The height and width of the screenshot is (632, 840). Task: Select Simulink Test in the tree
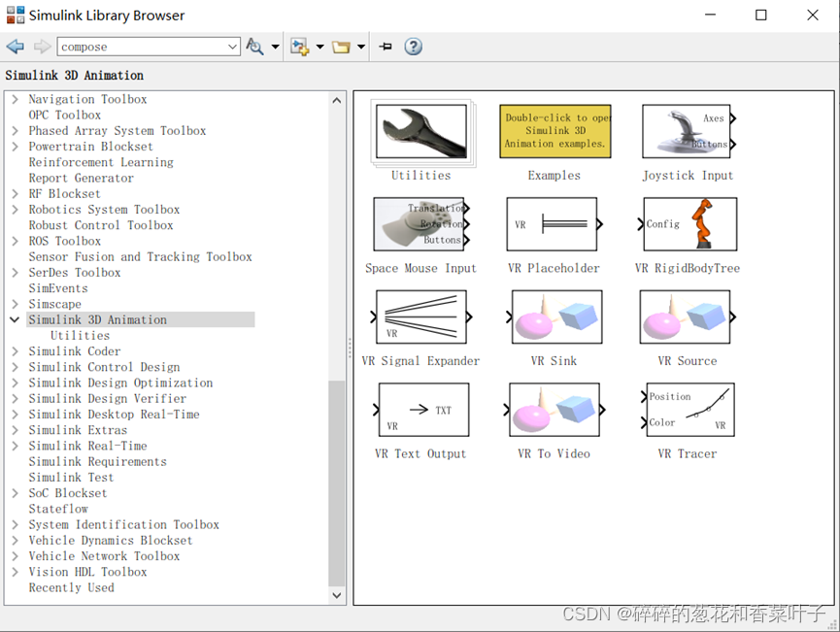click(x=71, y=478)
